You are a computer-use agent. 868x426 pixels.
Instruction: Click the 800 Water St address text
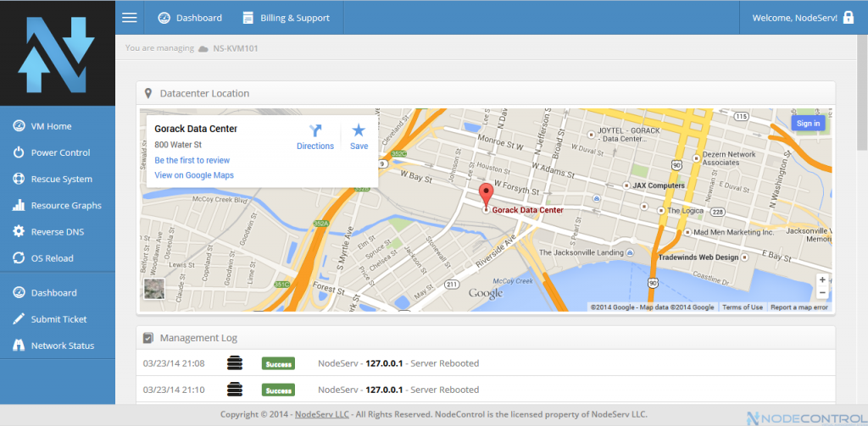[x=178, y=145]
